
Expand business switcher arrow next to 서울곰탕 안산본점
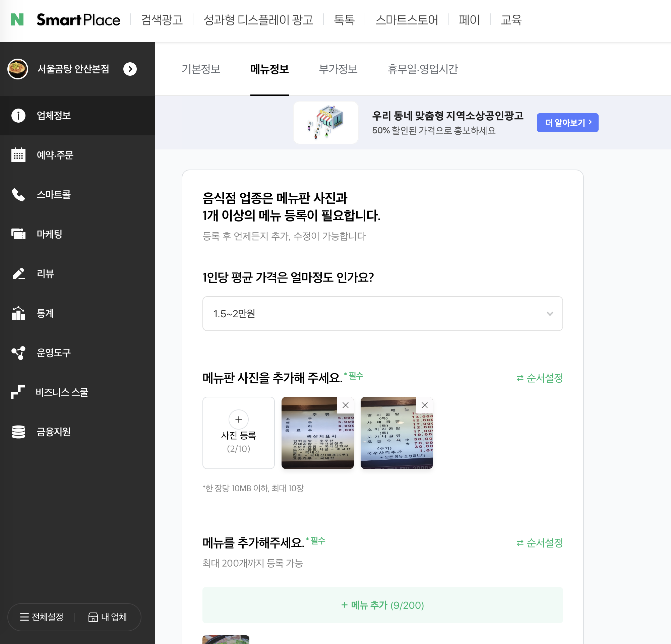130,69
